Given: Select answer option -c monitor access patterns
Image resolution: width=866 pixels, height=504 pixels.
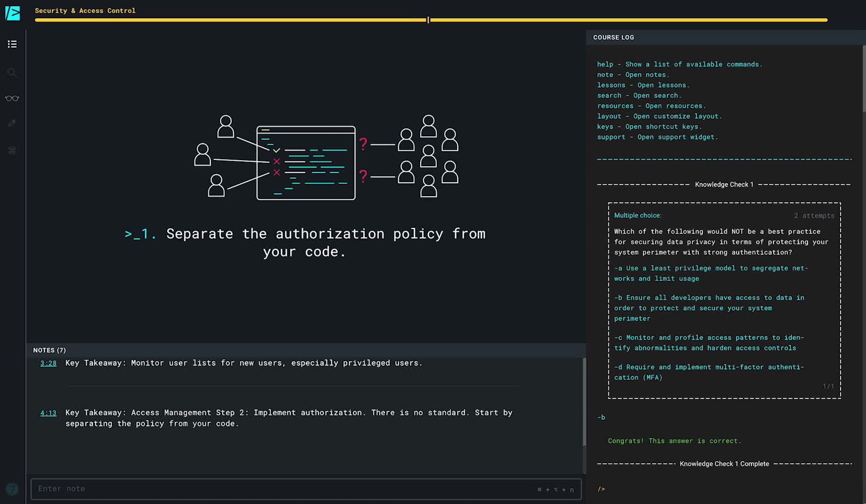Looking at the screenshot, I should pyautogui.click(x=709, y=343).
